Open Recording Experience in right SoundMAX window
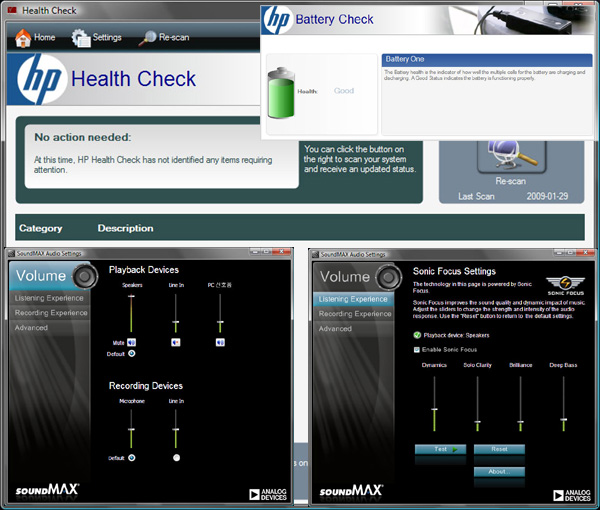The width and height of the screenshot is (600, 510). 354,314
